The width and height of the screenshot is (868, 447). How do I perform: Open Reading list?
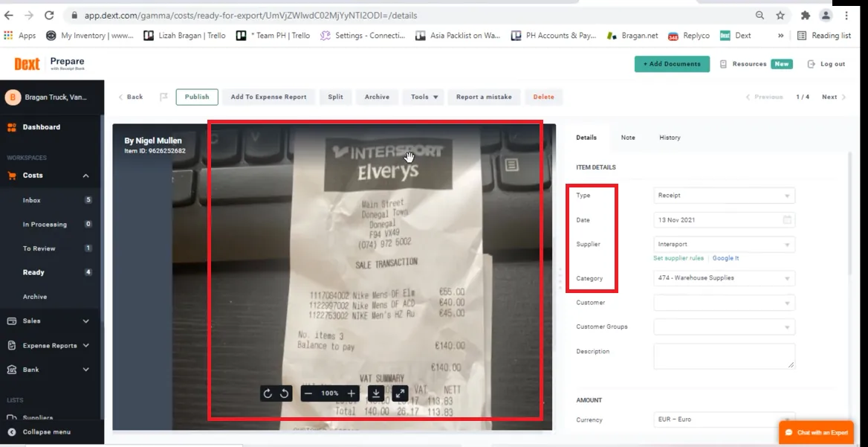click(x=824, y=36)
